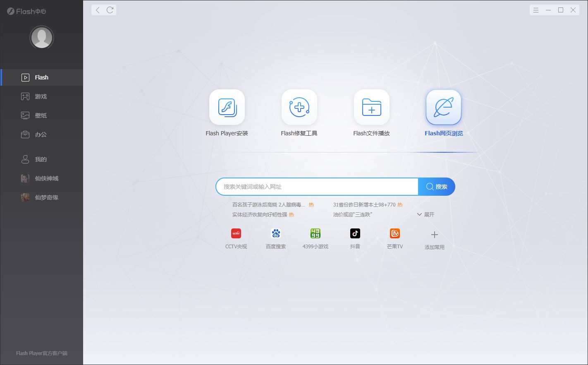
Task: Click the profile avatar in the sidebar
Action: tap(41, 37)
